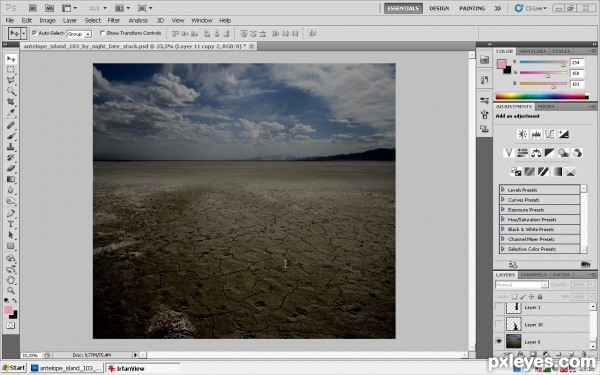Add a Curves adjustment
The height and width of the screenshot is (375, 600).
tap(549, 134)
